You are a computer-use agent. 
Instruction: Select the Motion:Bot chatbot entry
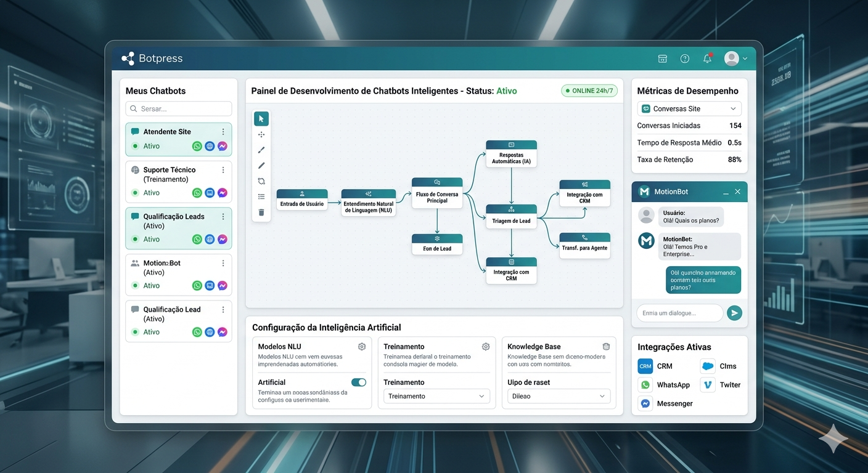pyautogui.click(x=179, y=275)
